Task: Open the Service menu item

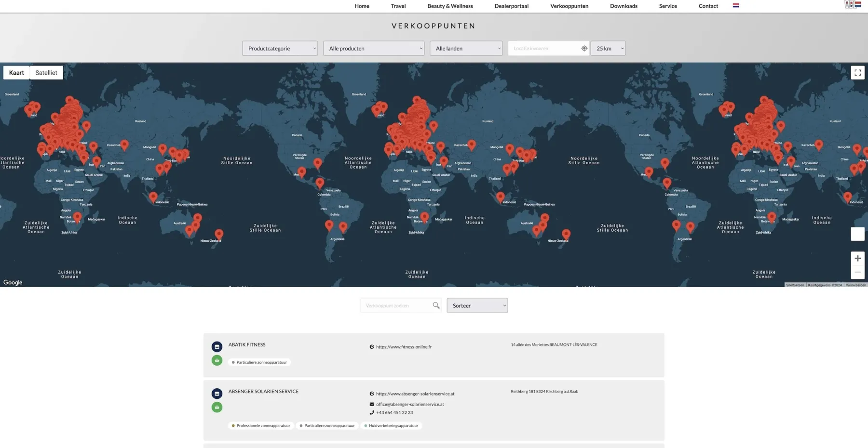Action: pyautogui.click(x=668, y=6)
